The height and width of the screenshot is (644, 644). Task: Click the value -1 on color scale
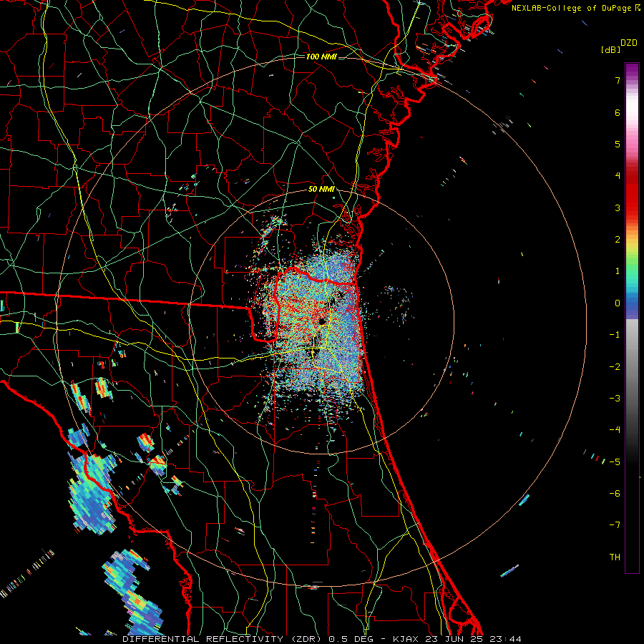pyautogui.click(x=615, y=334)
